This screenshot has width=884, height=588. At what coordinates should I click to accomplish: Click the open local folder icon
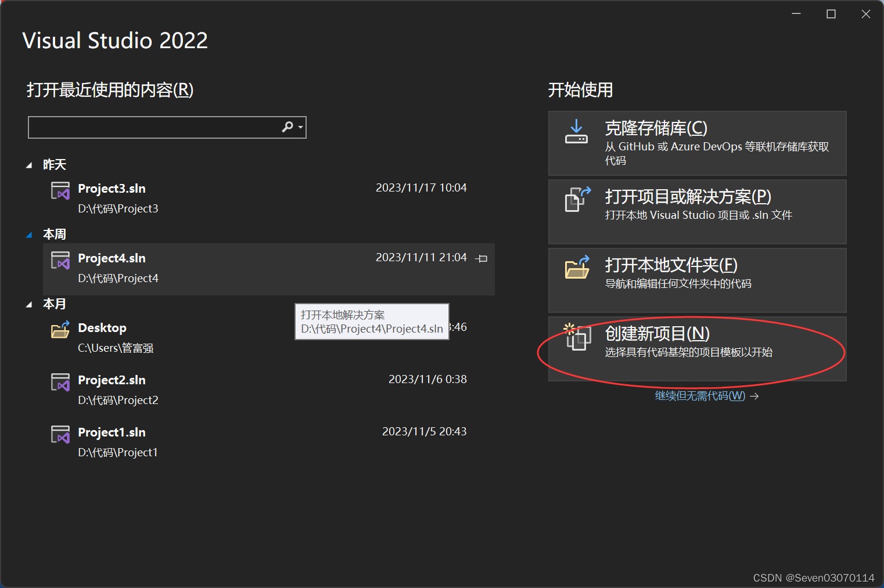click(577, 267)
